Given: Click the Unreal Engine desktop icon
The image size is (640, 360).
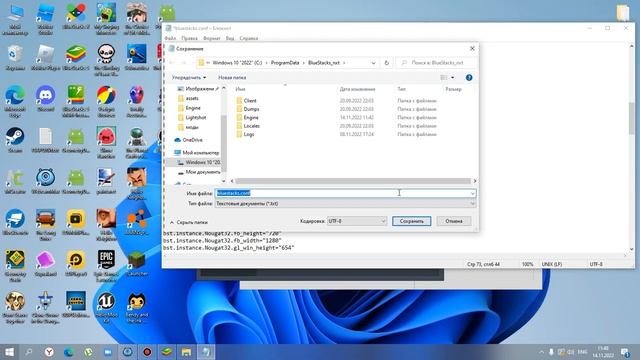Looking at the screenshot, I should click(x=106, y=307).
